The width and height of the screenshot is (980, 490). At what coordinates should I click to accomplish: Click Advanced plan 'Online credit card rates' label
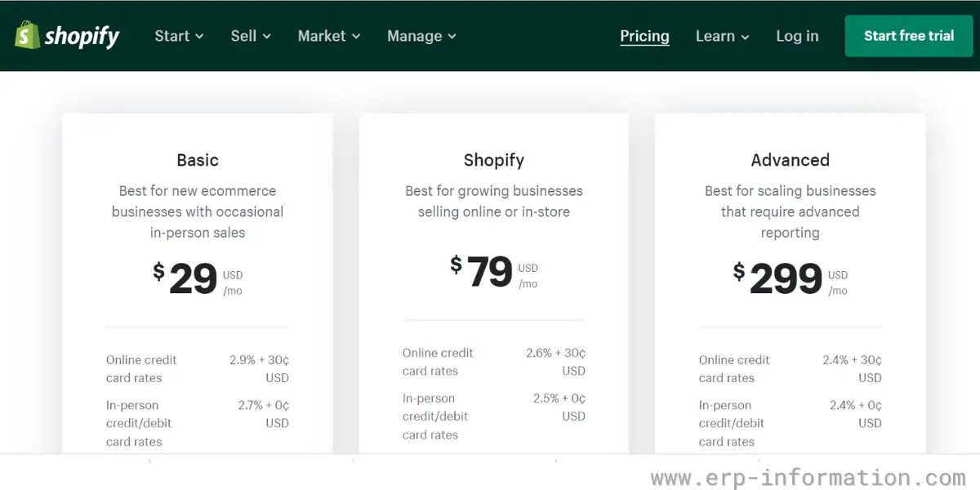[734, 368]
